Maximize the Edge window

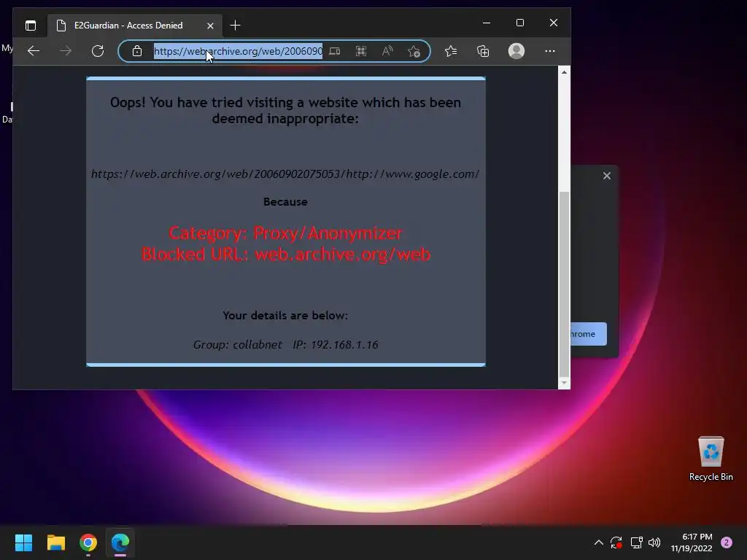519,23
